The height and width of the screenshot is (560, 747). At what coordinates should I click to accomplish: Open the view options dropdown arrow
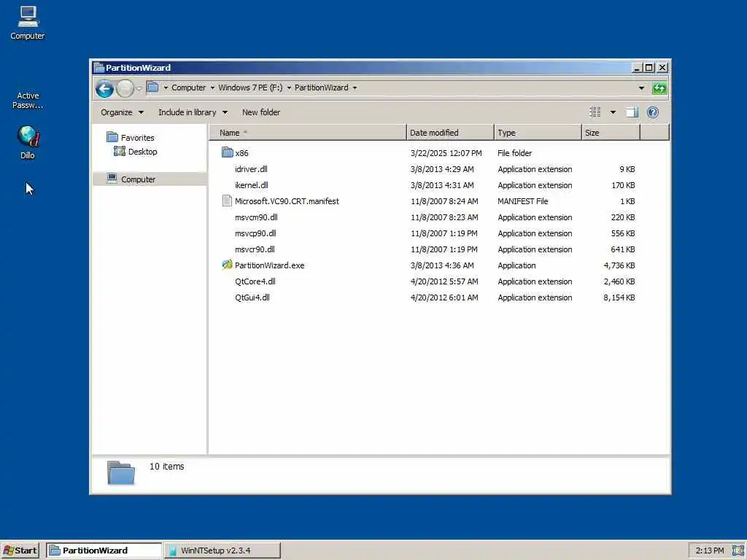click(x=613, y=112)
